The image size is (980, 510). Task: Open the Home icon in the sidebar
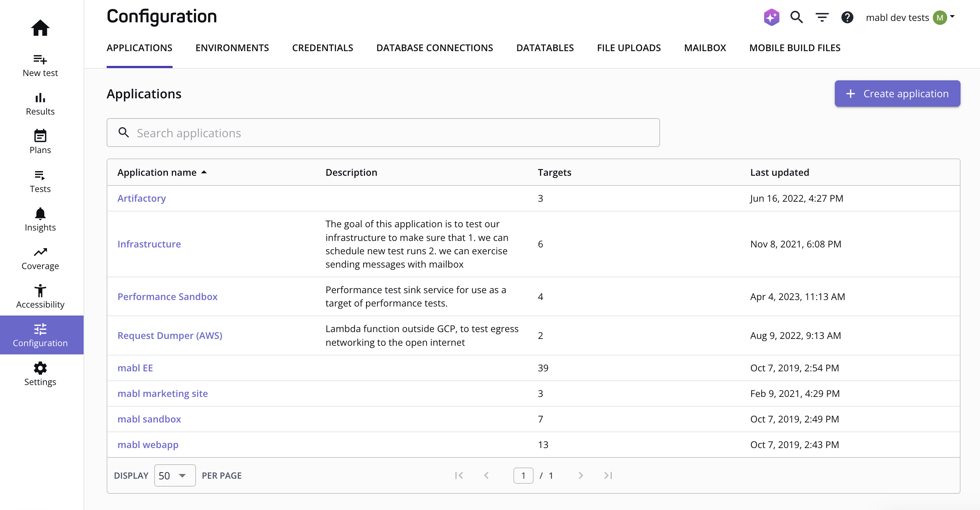click(40, 28)
